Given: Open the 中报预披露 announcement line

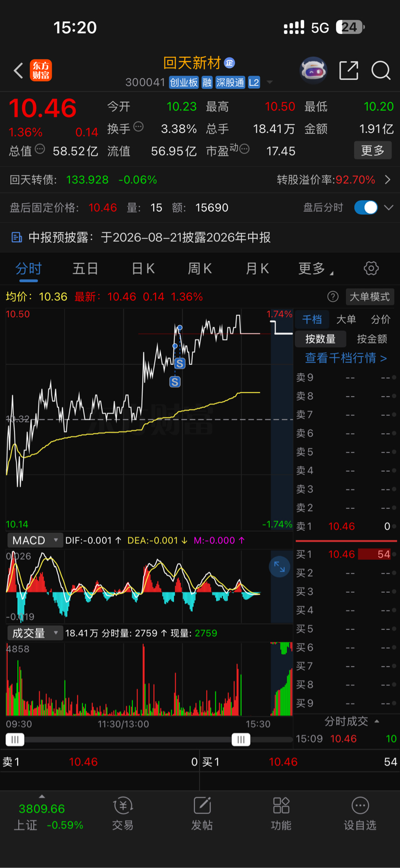Looking at the screenshot, I should pos(200,238).
